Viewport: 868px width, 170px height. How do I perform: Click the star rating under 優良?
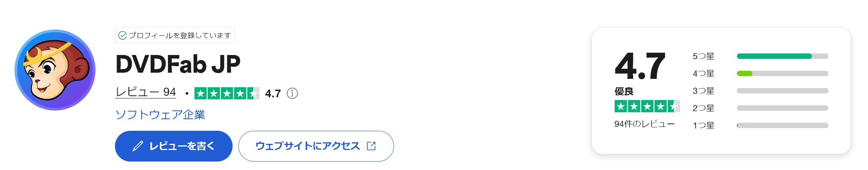click(647, 106)
